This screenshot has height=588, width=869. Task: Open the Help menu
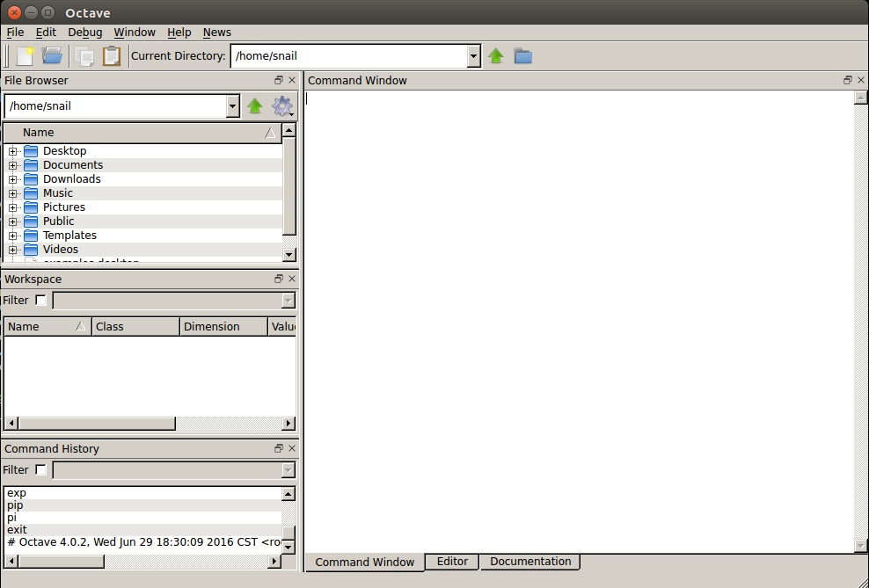tap(179, 33)
